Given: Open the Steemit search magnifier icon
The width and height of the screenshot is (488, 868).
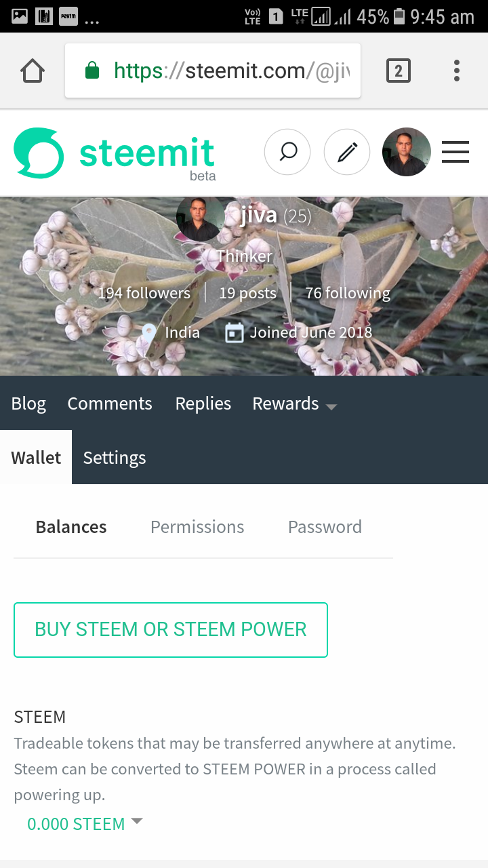Looking at the screenshot, I should click(287, 152).
